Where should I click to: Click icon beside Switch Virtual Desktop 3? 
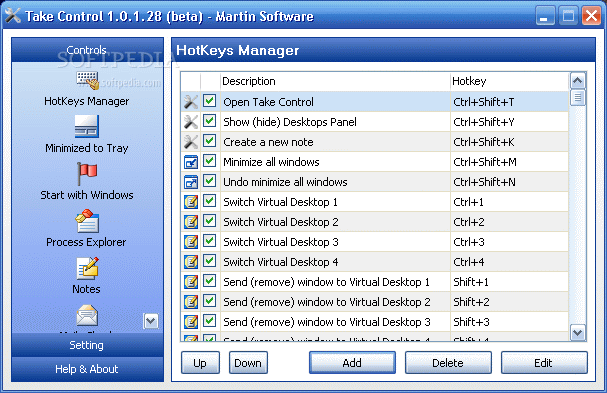coord(191,242)
